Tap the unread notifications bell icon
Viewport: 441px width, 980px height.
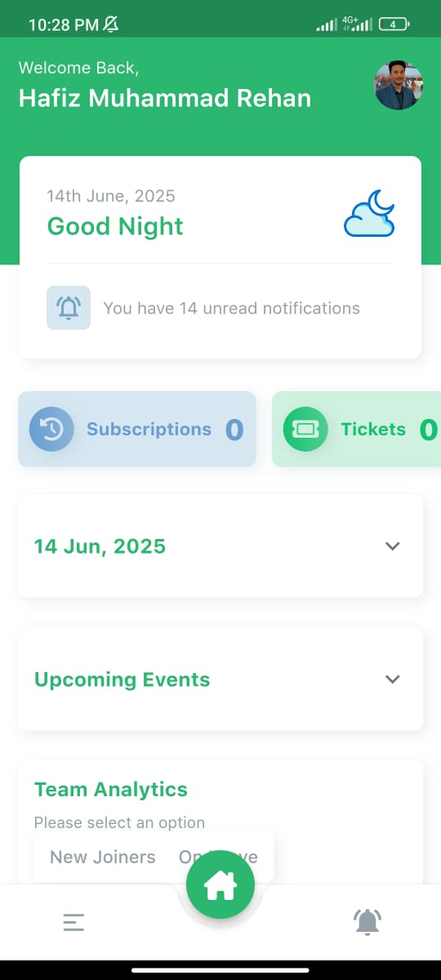69,308
